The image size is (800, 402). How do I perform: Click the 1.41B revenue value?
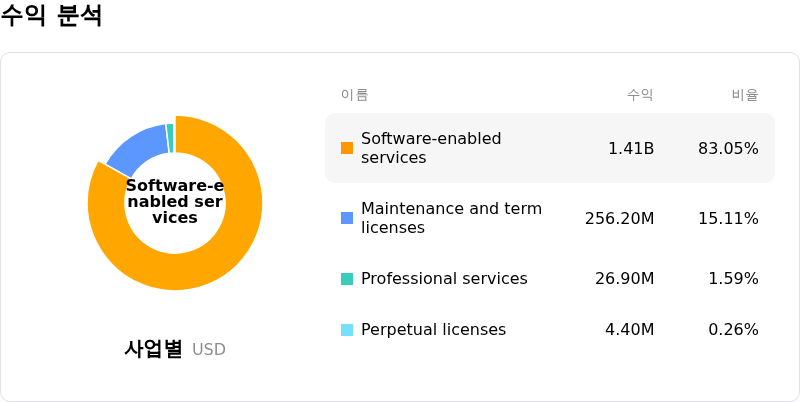pyautogui.click(x=631, y=148)
